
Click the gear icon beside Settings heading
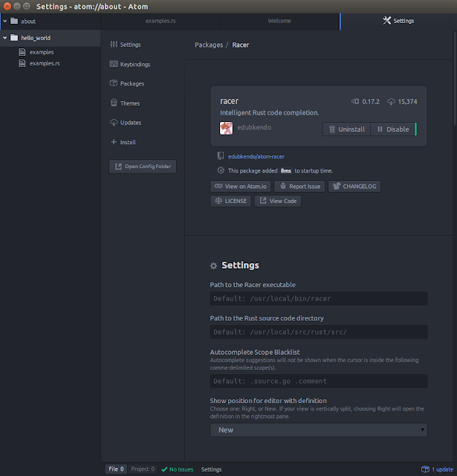pyautogui.click(x=213, y=266)
